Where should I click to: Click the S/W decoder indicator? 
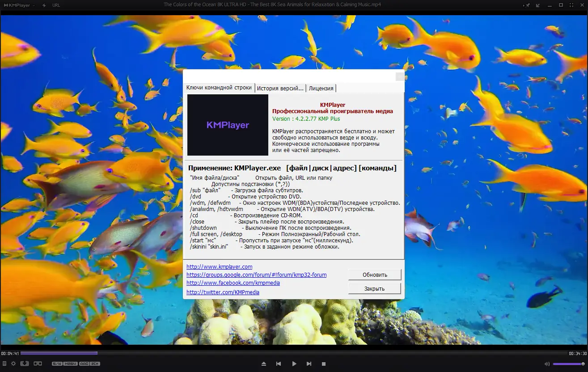pos(57,364)
